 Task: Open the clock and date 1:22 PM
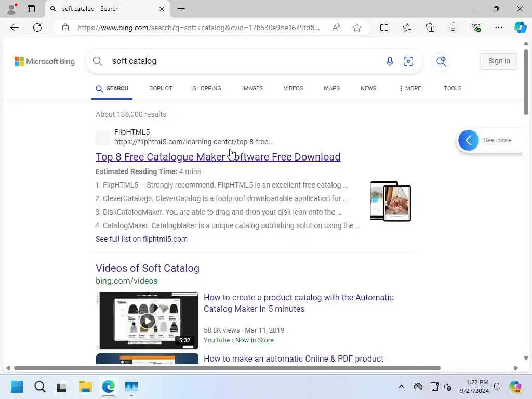point(474,387)
